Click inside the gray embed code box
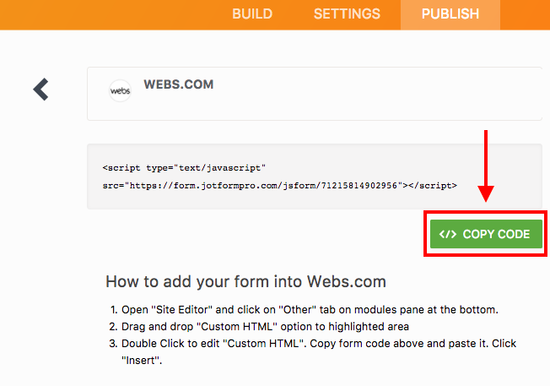This screenshot has width=550, height=386. pos(315,176)
